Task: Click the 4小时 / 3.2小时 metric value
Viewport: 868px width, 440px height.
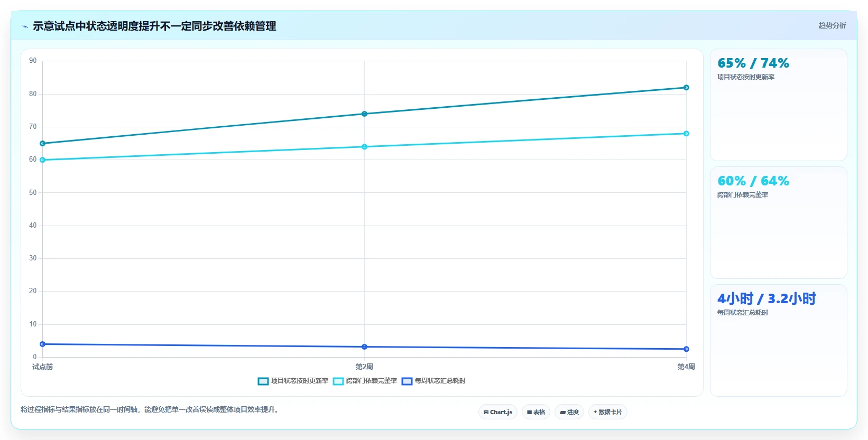Action: point(767,299)
